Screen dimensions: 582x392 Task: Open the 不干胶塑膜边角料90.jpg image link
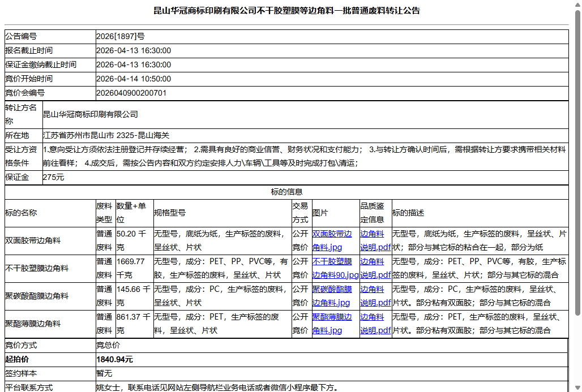pos(336,269)
